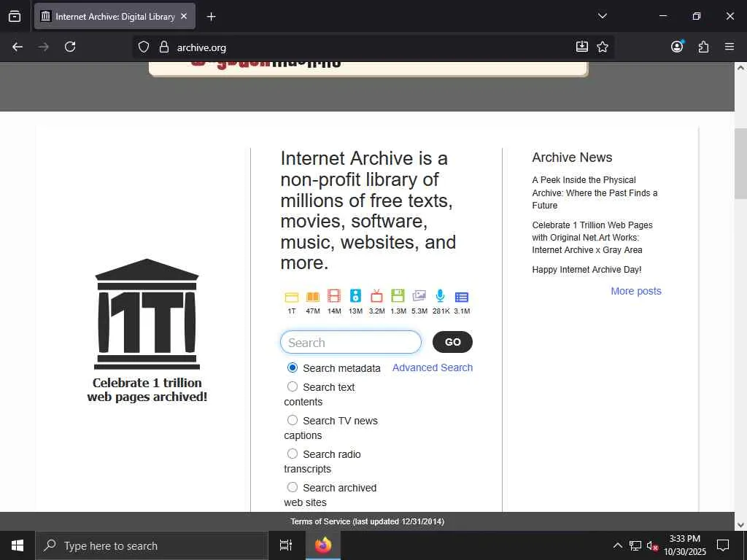The image size is (747, 560).
Task: Open the video film icon labeled 14M
Action: 334,296
